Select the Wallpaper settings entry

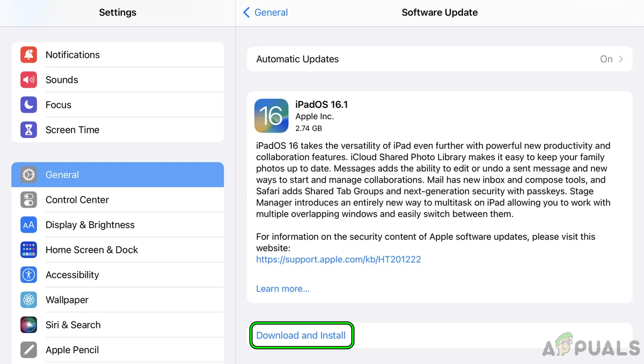67,300
